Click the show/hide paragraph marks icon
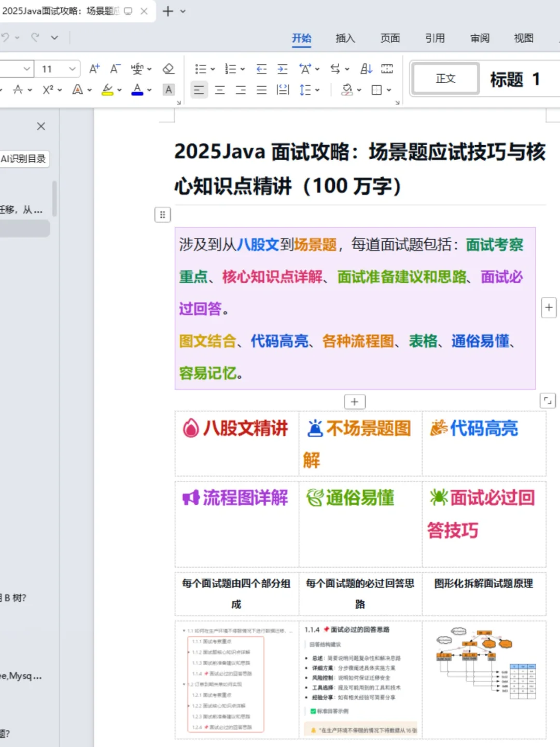 [x=387, y=68]
